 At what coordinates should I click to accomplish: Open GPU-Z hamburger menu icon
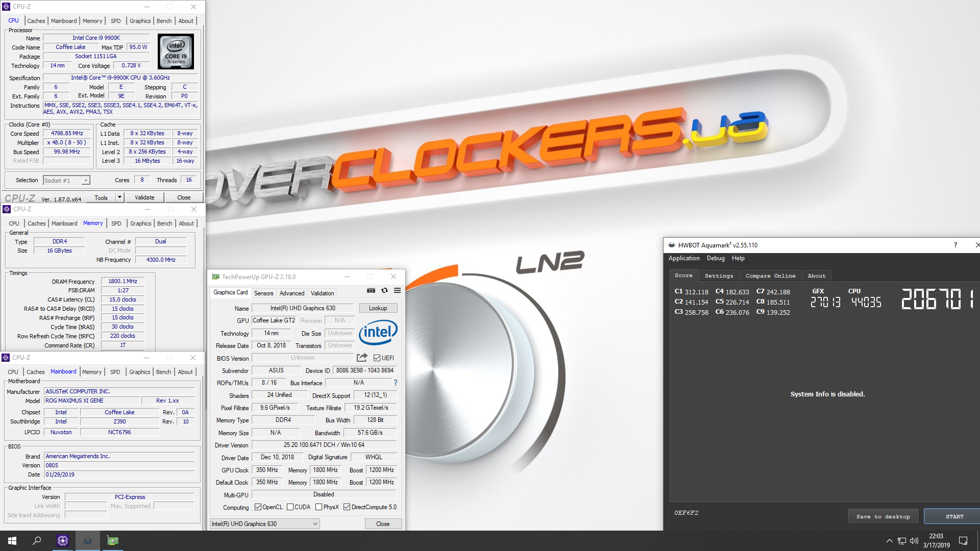point(397,291)
